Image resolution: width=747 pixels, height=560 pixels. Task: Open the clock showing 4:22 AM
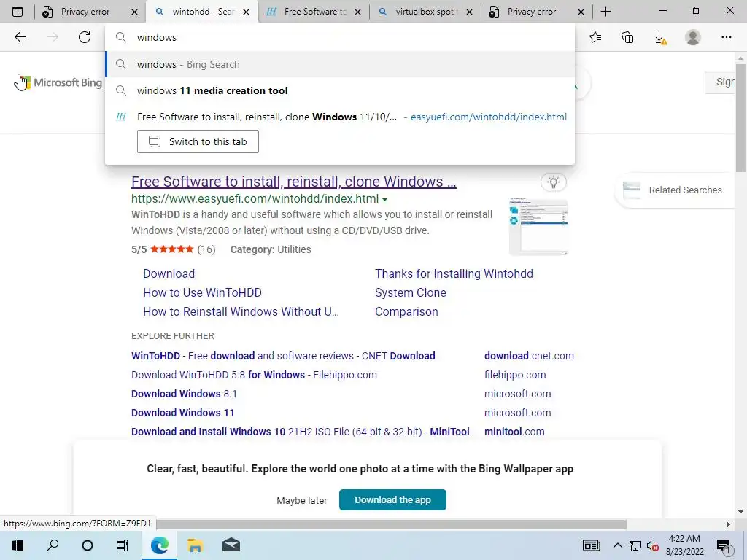click(x=684, y=545)
